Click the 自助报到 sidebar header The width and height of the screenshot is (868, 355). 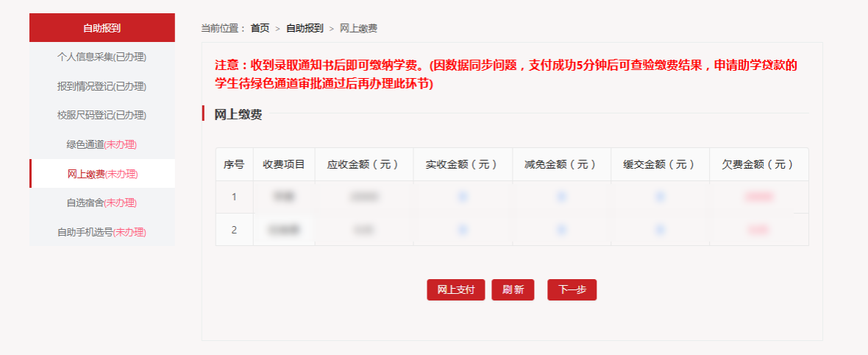[x=102, y=28]
